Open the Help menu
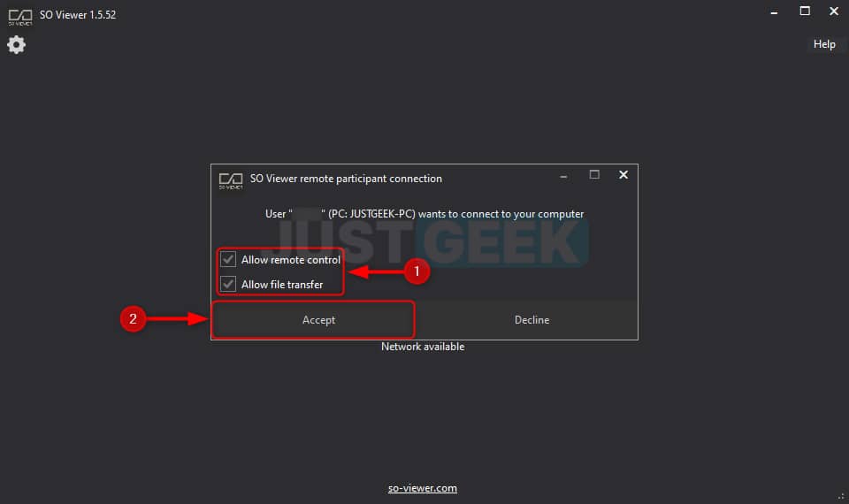This screenshot has width=849, height=504. point(824,44)
